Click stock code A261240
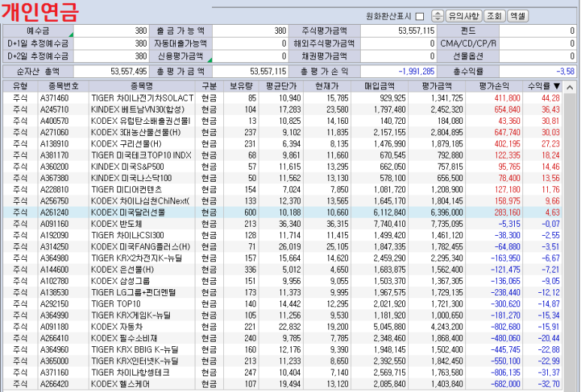 click(54, 213)
